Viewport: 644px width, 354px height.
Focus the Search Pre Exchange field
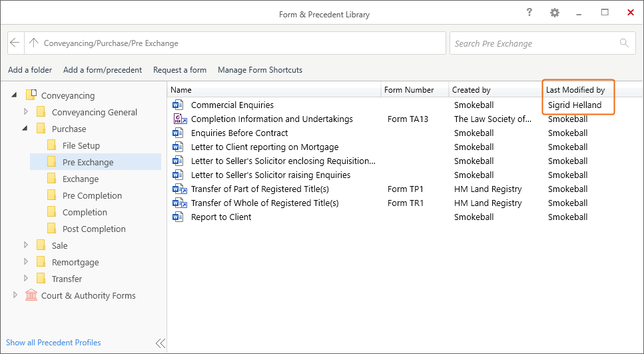coord(541,43)
